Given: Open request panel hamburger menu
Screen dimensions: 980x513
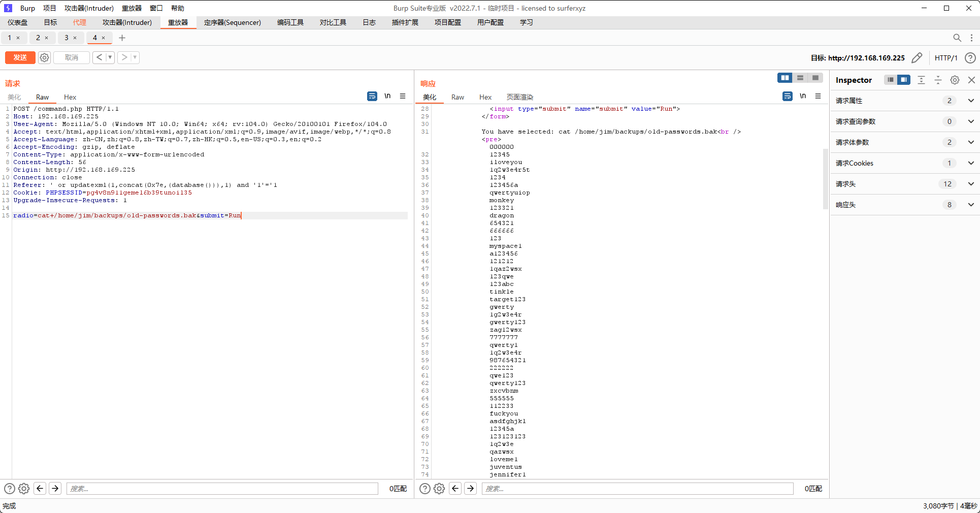Looking at the screenshot, I should pyautogui.click(x=403, y=96).
